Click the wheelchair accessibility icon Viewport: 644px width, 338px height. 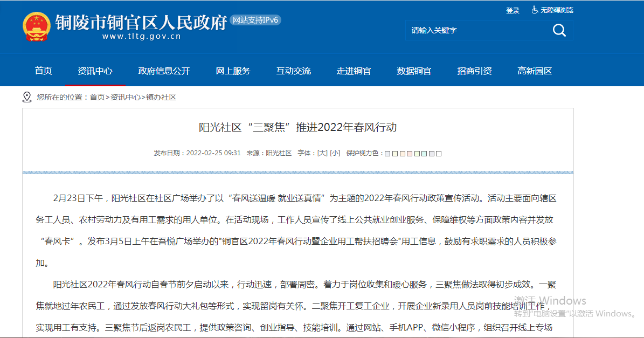tap(535, 10)
